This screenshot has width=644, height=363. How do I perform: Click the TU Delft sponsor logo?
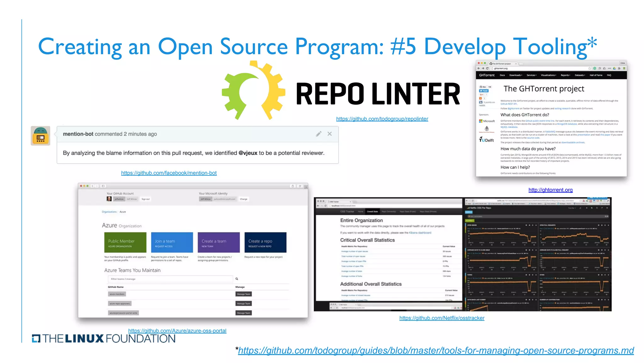pos(486,139)
